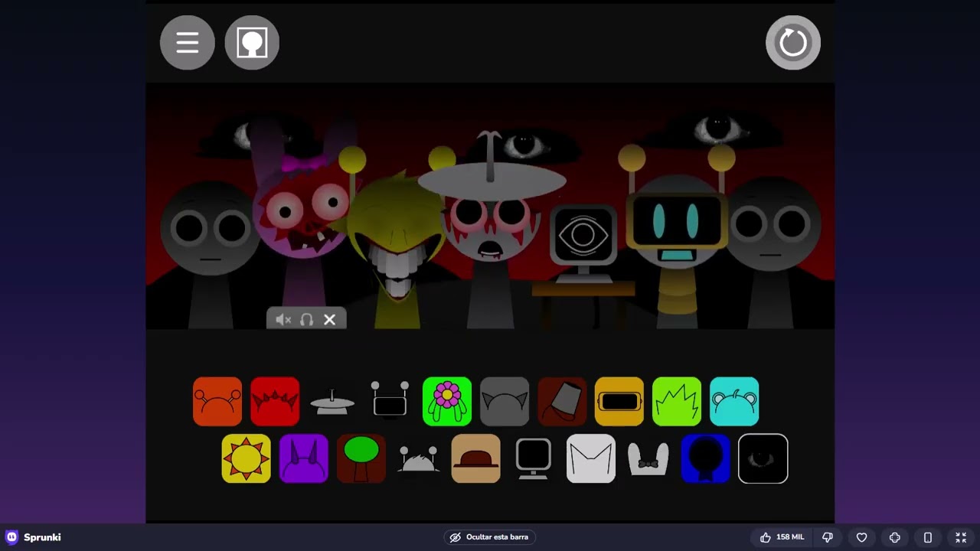Choose the dark red bucket icon
Screen dimensions: 980x551
[562, 401]
